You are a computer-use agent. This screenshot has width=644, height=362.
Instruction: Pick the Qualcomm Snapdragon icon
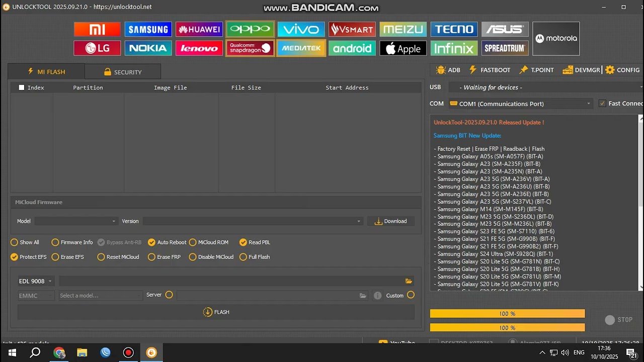coord(250,48)
